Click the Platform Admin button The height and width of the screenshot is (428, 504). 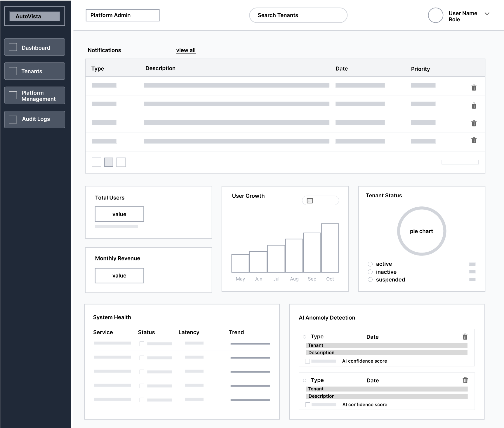[122, 15]
